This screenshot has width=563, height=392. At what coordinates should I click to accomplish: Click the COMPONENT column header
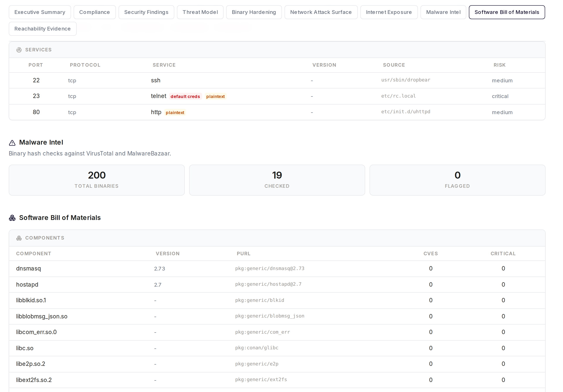click(34, 254)
